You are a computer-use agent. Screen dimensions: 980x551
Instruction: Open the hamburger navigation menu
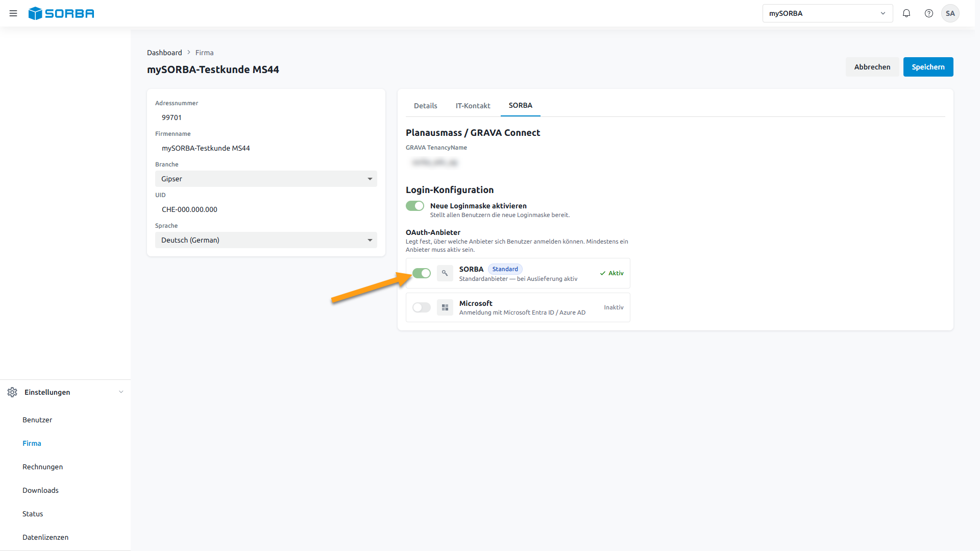point(13,13)
